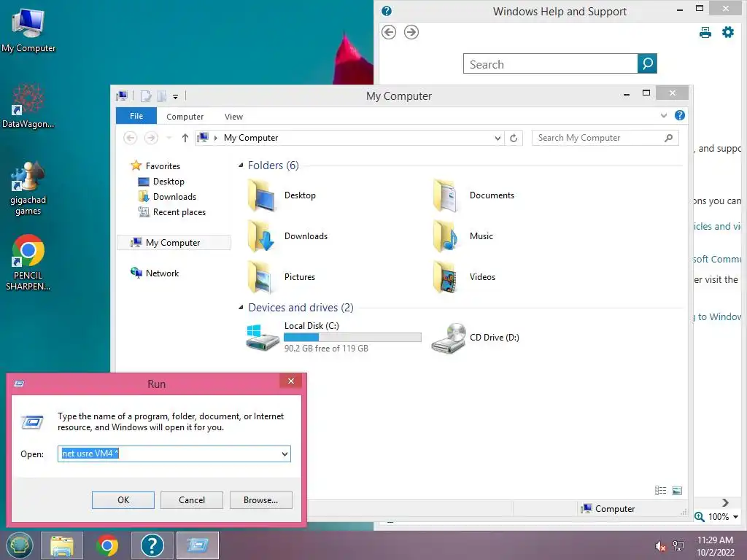Customize Quick Access Toolbar dropdown arrow
Image resolution: width=747 pixels, height=560 pixels.
click(175, 97)
